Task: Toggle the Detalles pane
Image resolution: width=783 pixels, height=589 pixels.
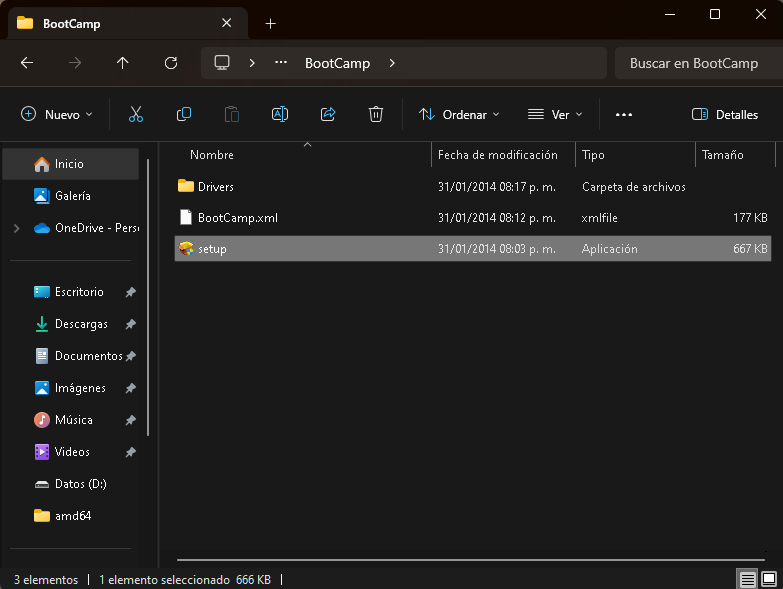Action: [725, 114]
